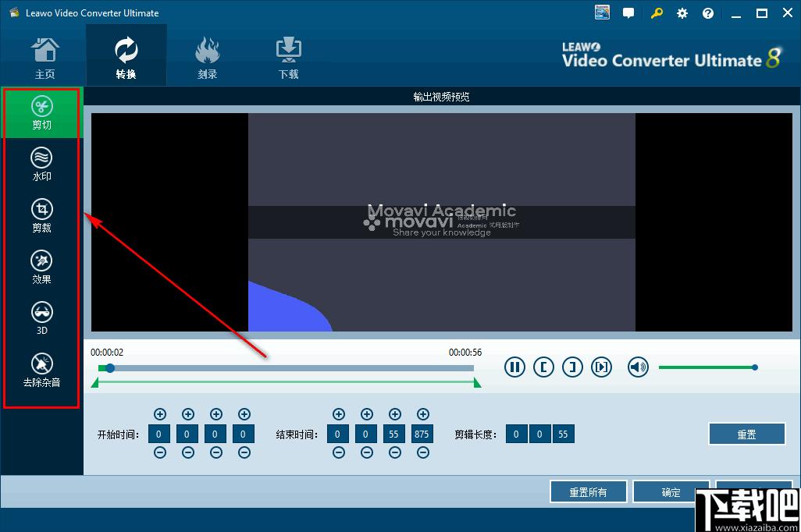The height and width of the screenshot is (532, 801).
Task: Set trim start with left bracket button
Action: click(543, 367)
